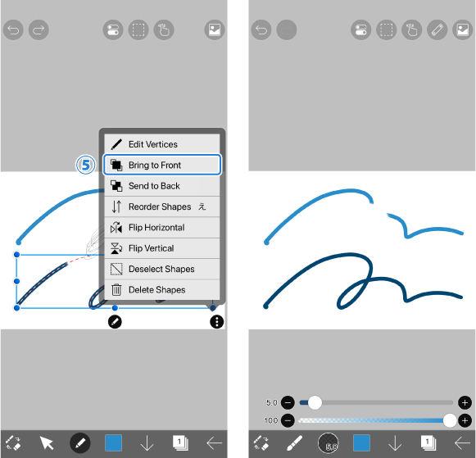Screen dimensions: 476x458
Task: Click Flip Horizontal option
Action: pos(161,228)
